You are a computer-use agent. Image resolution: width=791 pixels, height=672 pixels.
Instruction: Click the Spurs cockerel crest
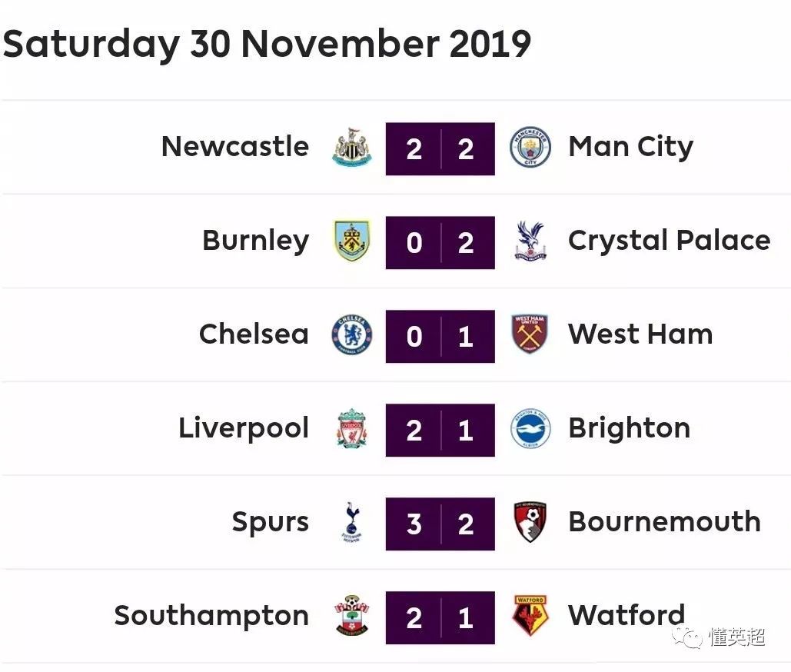[x=352, y=522]
